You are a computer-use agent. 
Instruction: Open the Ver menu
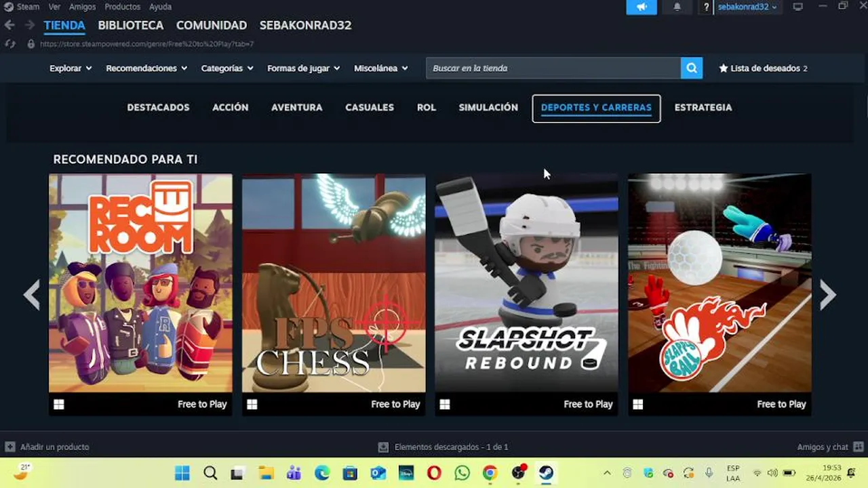[54, 7]
